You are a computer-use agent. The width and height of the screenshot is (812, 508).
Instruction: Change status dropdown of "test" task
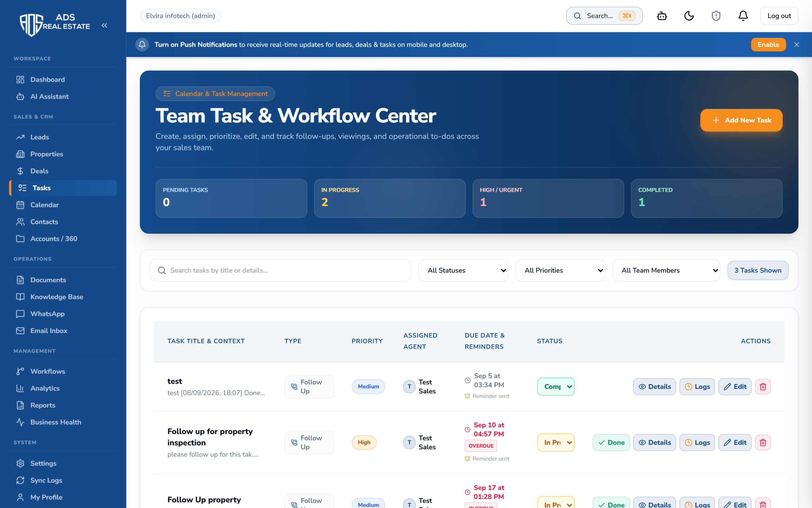[556, 387]
